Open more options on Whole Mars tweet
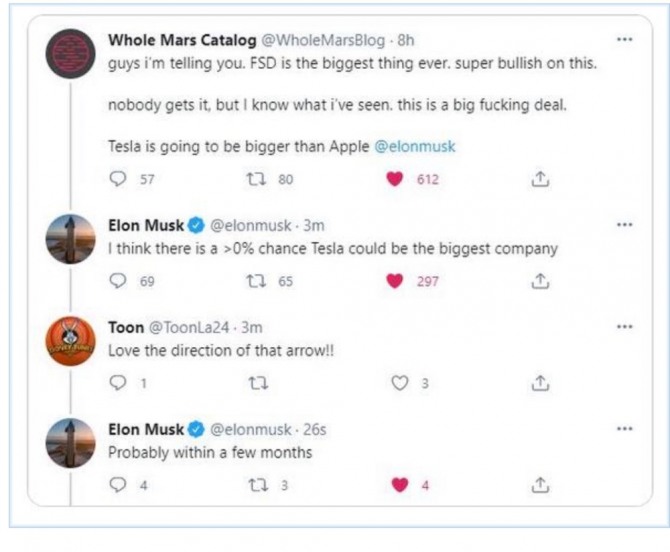Screen dimensions: 670x552 tap(625, 40)
